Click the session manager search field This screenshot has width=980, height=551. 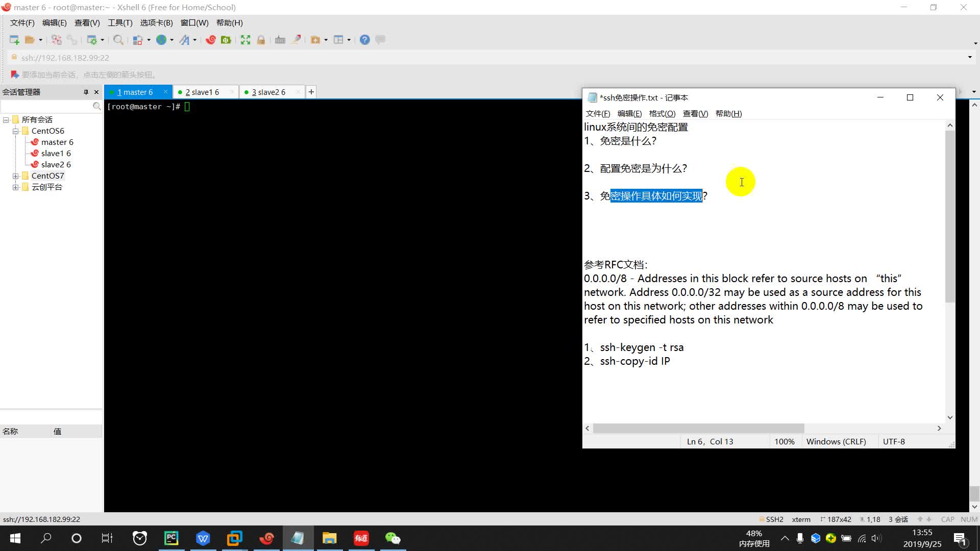point(46,106)
